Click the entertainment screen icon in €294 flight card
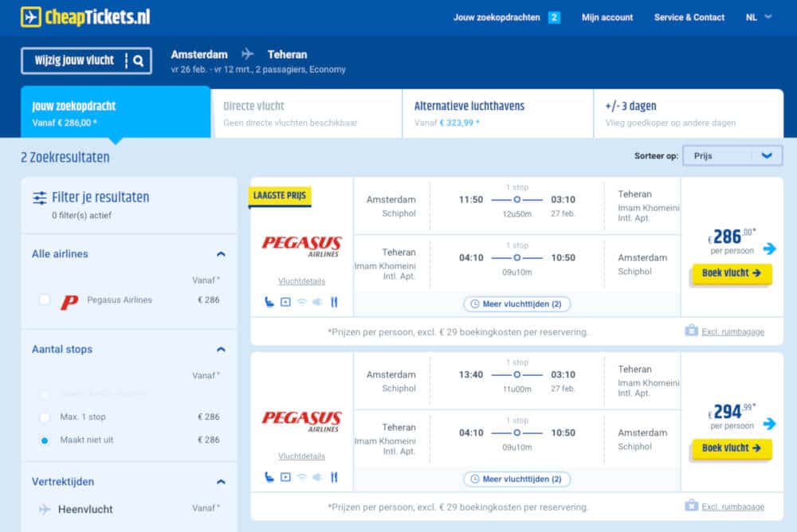797x532 pixels. (285, 477)
